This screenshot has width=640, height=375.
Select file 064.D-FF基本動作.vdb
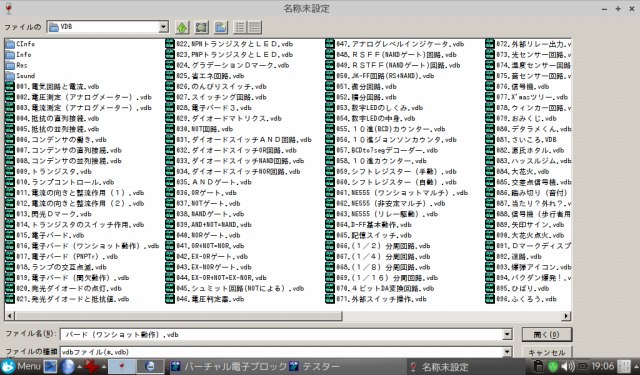click(x=374, y=224)
